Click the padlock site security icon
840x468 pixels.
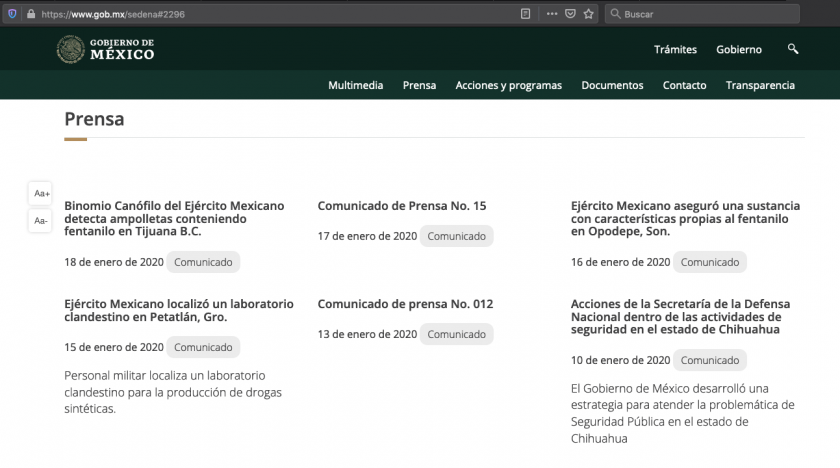(31, 14)
